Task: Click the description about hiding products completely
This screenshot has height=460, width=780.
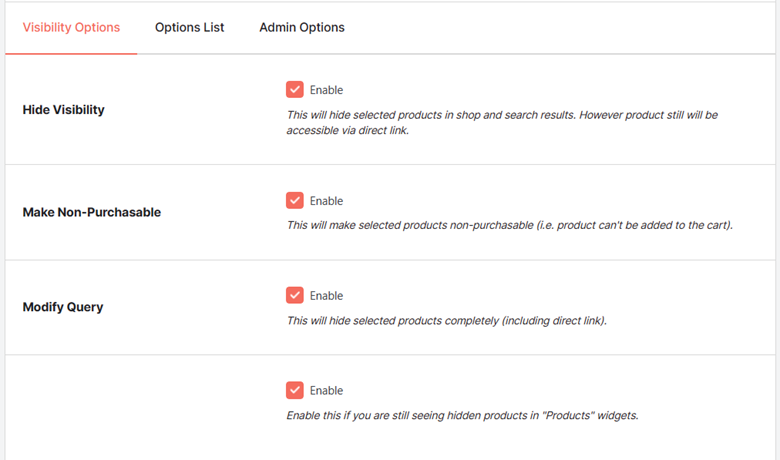Action: 446,321
